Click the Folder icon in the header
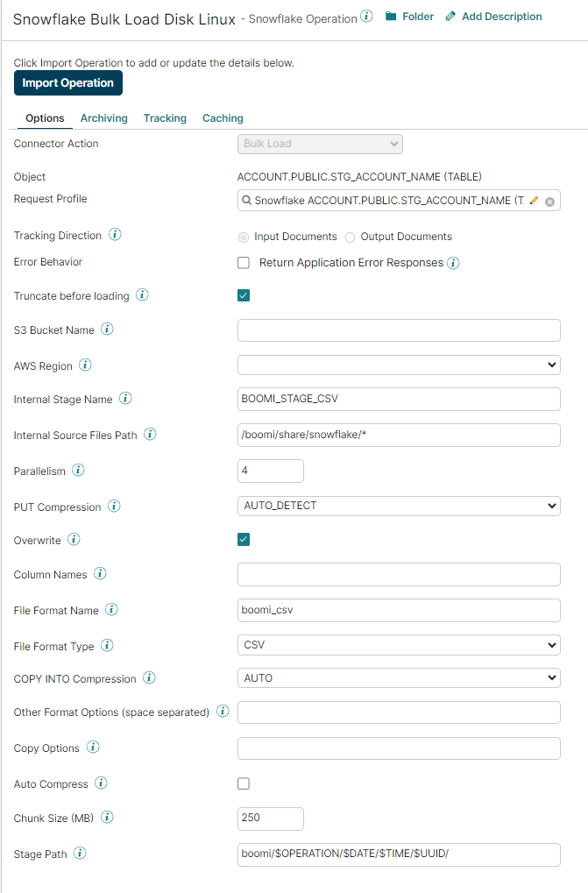Image resolution: width=588 pixels, height=893 pixels. [x=391, y=17]
